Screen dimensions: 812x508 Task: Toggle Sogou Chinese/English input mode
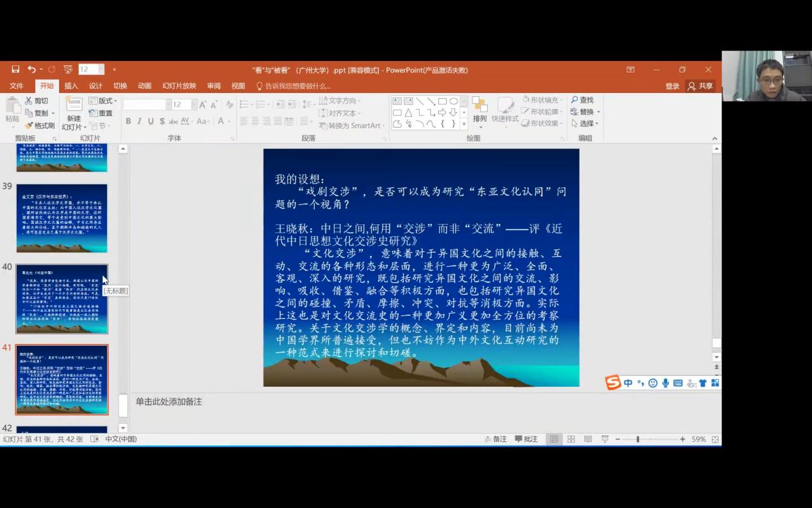coord(628,383)
